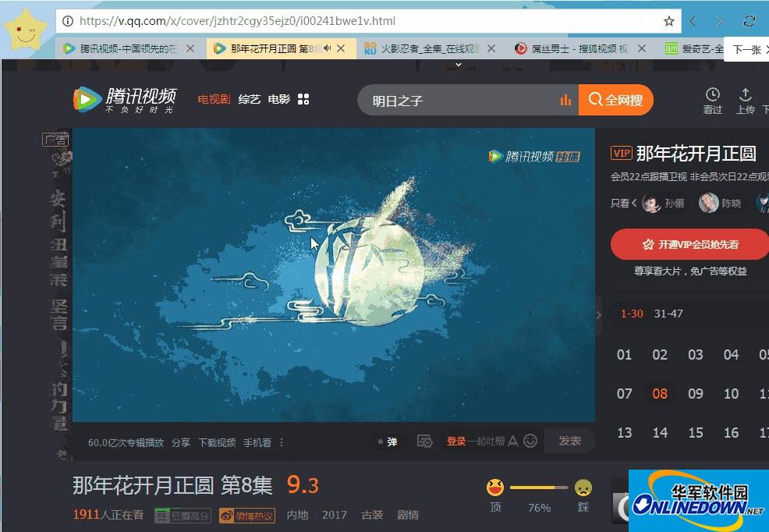This screenshot has height=532, width=769.
Task: Click 手机看 link
Action: click(257, 443)
